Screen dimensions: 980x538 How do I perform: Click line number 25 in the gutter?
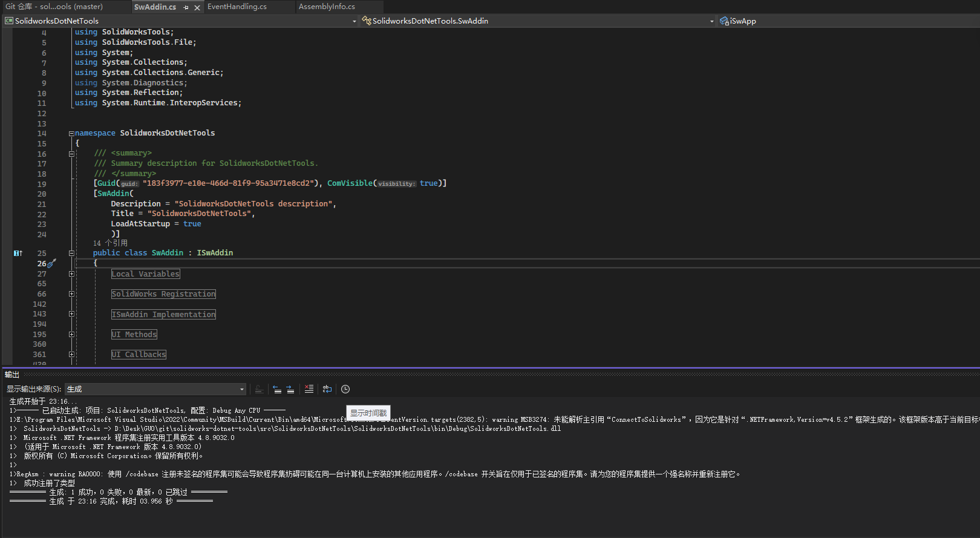tap(42, 254)
